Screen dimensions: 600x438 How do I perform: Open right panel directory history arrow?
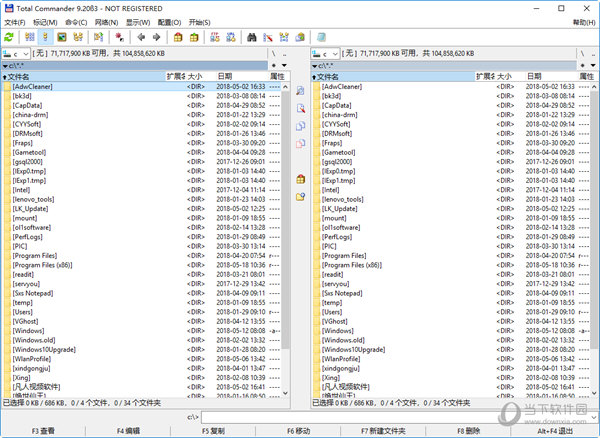point(593,65)
